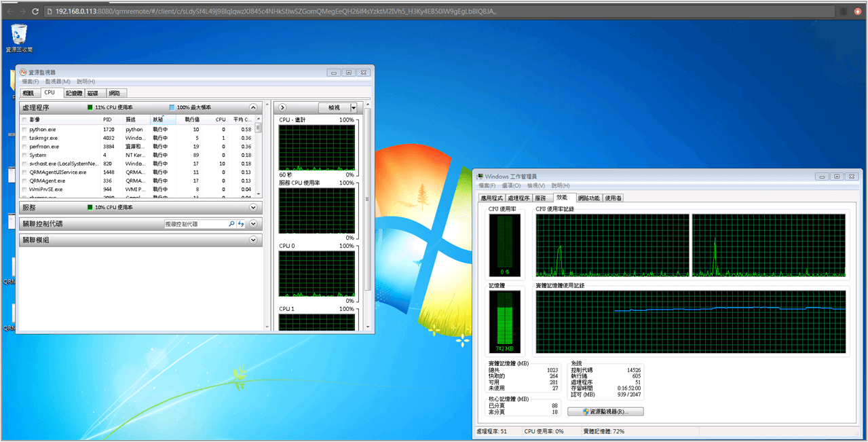Click the 搜尋控制代碼 search field
The image size is (868, 442).
click(195, 223)
